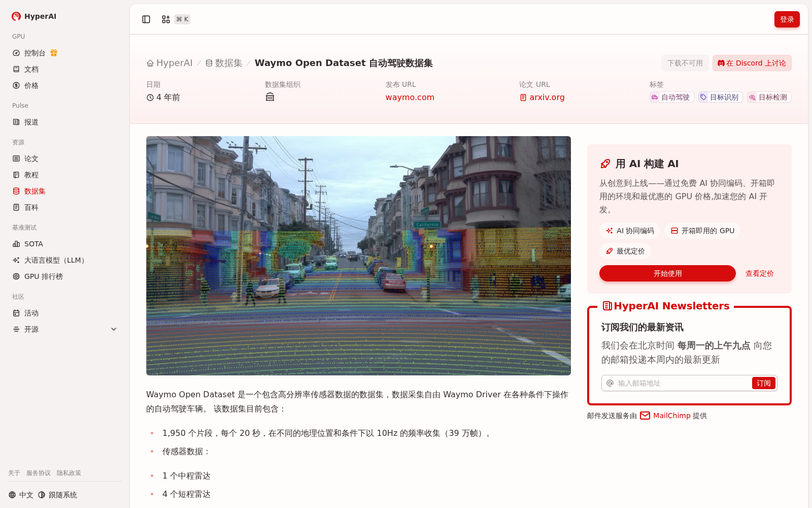
Task: Click the GPU 排行榜 chip icon
Action: [x=16, y=276]
